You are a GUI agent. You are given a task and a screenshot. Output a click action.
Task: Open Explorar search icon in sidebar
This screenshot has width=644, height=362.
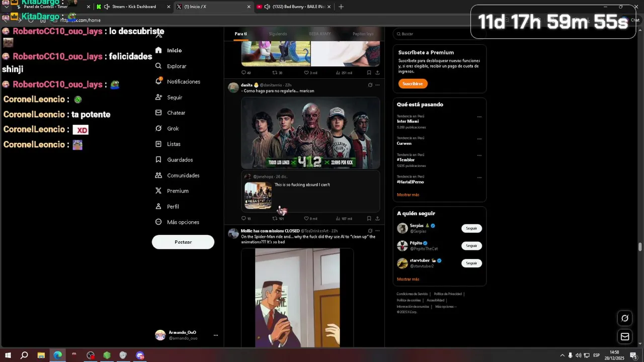tap(158, 66)
